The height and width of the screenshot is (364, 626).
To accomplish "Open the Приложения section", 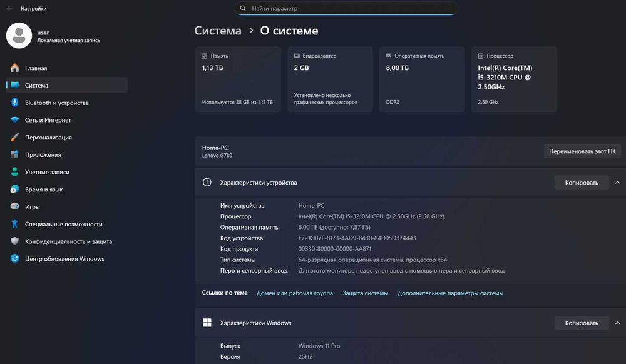I will pyautogui.click(x=67, y=154).
